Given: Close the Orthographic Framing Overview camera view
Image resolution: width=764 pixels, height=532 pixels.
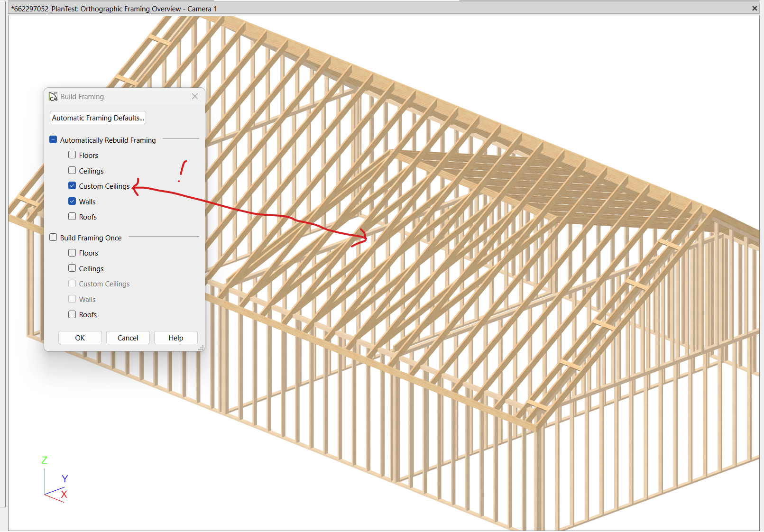Looking at the screenshot, I should point(755,9).
